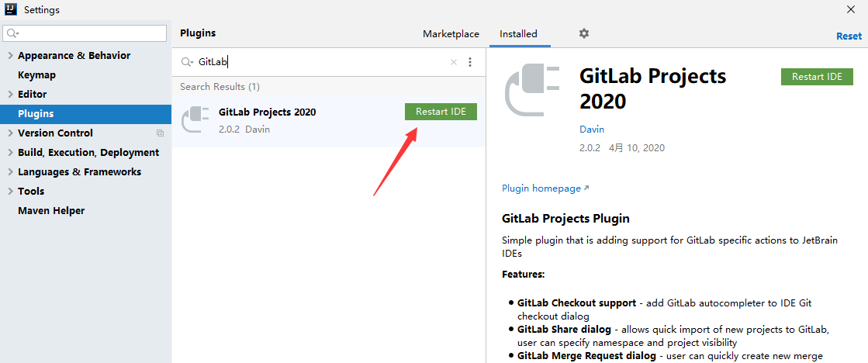Click the Reset link

849,36
